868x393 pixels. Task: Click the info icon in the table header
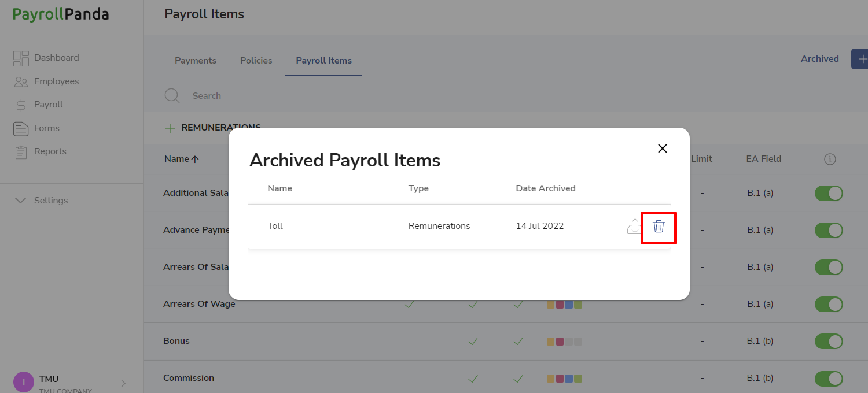(830, 159)
